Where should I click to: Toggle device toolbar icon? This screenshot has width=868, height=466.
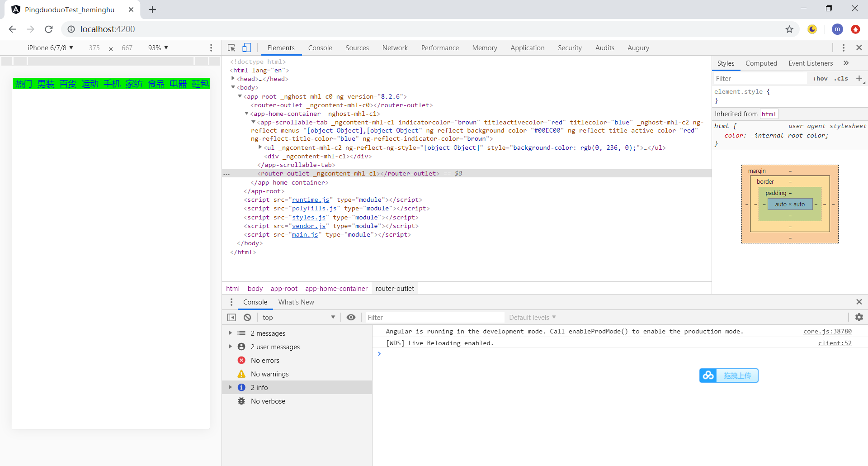pyautogui.click(x=247, y=48)
